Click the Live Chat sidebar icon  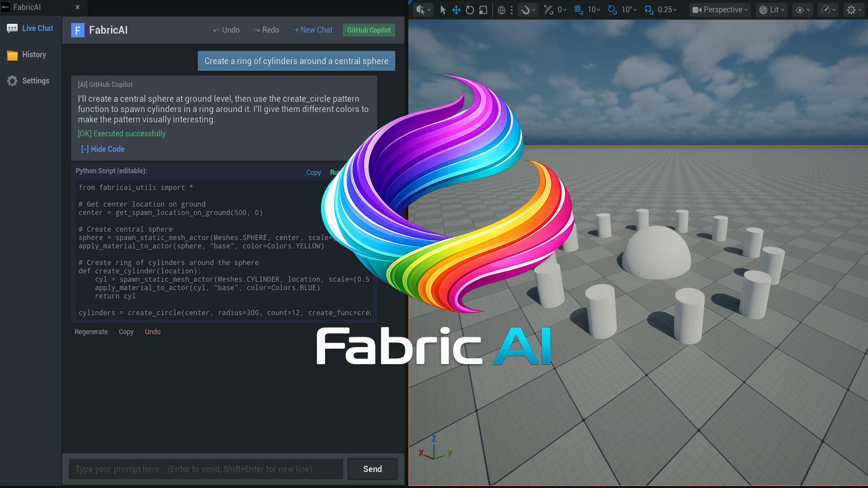(30, 28)
